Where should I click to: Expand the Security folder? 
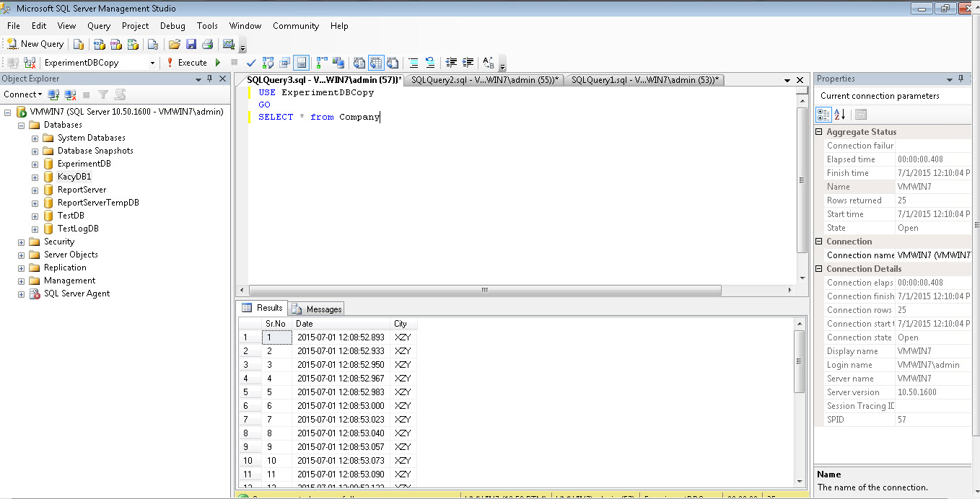[22, 242]
